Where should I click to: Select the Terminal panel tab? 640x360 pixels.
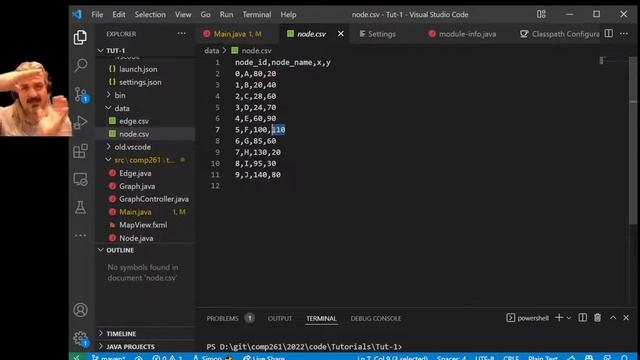coord(322,318)
